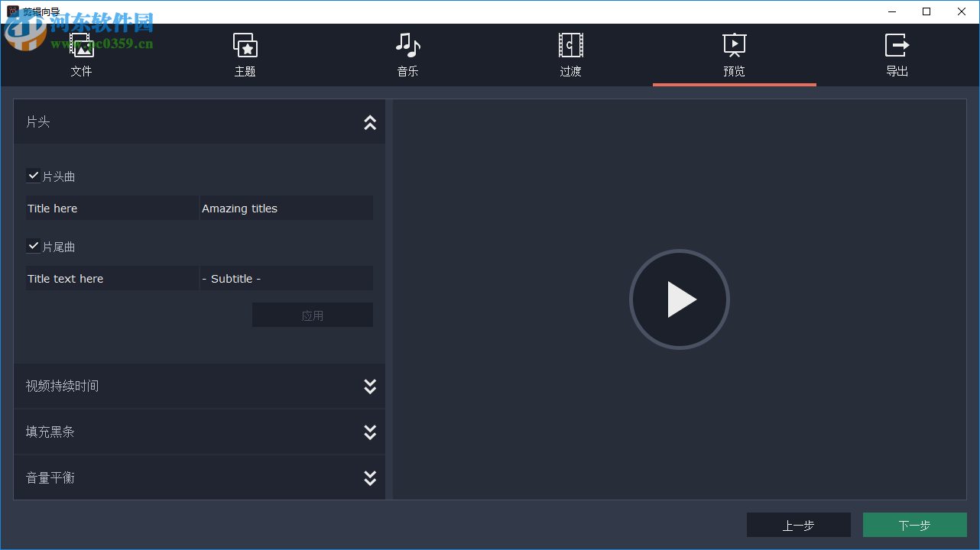The height and width of the screenshot is (550, 980).
Task: Click the 'Title here' text field
Action: pos(112,208)
